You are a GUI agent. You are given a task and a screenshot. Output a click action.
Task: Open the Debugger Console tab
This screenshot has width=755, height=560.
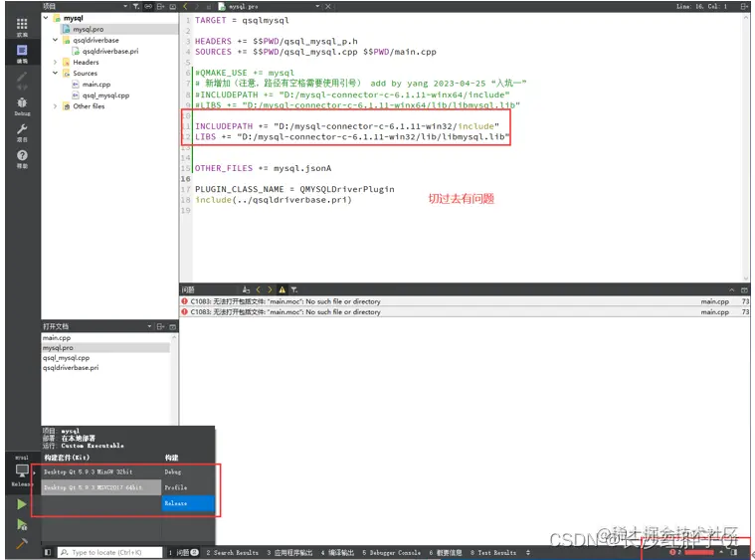point(392,552)
